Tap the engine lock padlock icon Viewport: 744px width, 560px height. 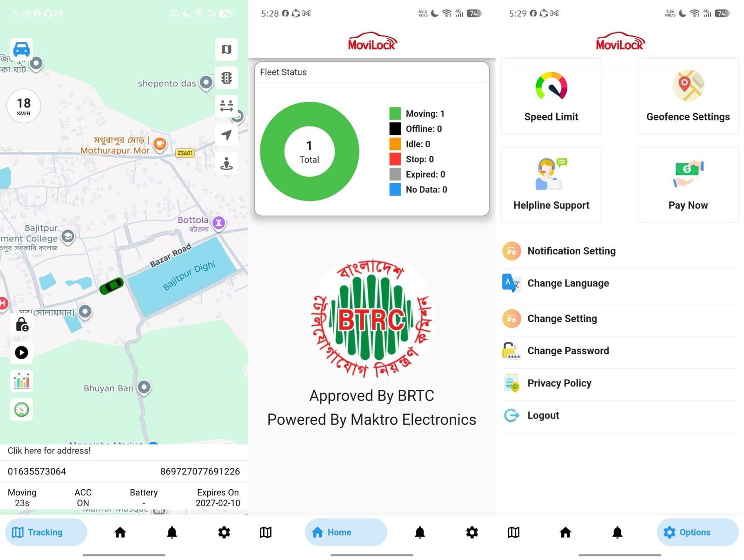pyautogui.click(x=22, y=324)
